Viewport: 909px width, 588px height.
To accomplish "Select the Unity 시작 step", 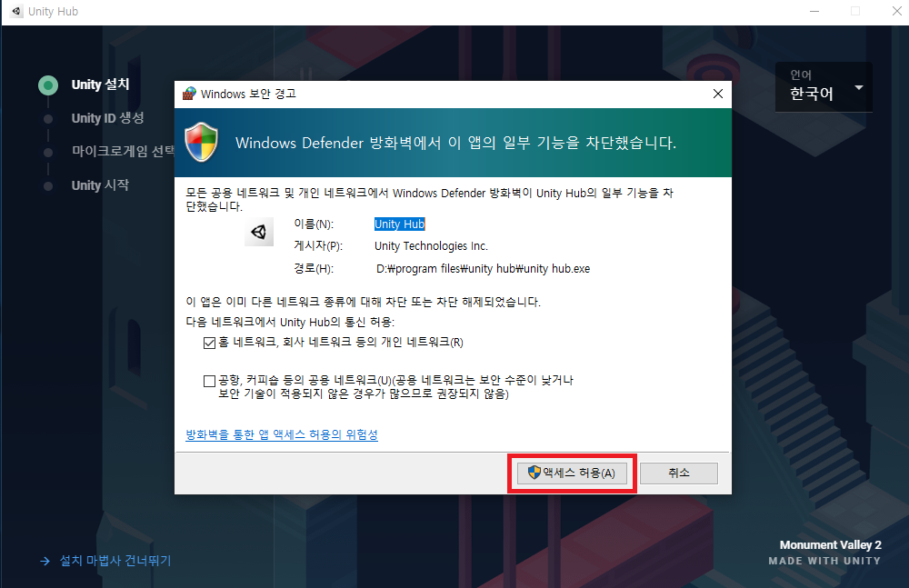I will (100, 185).
